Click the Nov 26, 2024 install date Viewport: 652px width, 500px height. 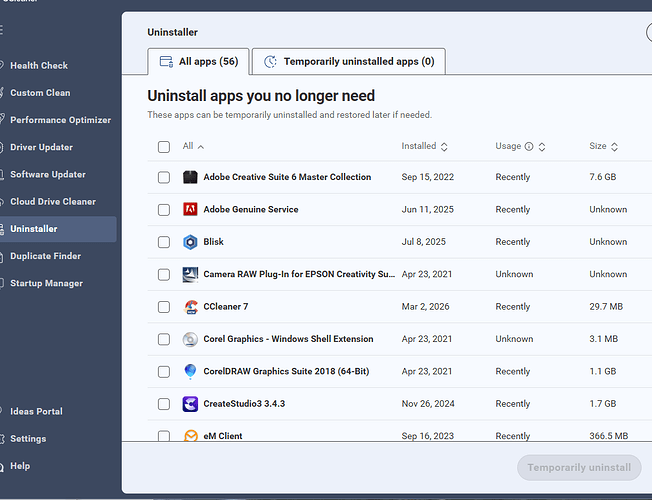[x=428, y=403]
